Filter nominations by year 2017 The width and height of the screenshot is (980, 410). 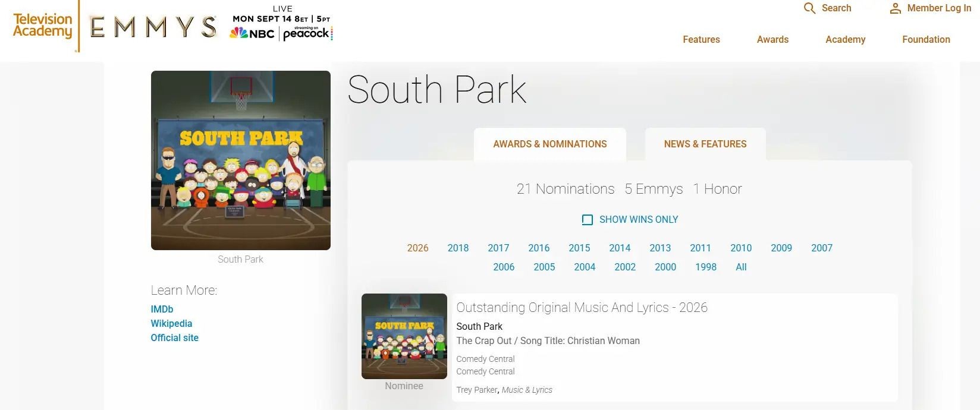[x=498, y=248]
